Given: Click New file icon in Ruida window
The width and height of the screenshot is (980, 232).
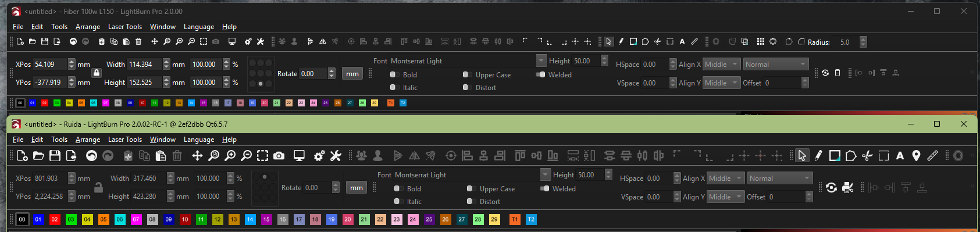Looking at the screenshot, I should tap(22, 155).
